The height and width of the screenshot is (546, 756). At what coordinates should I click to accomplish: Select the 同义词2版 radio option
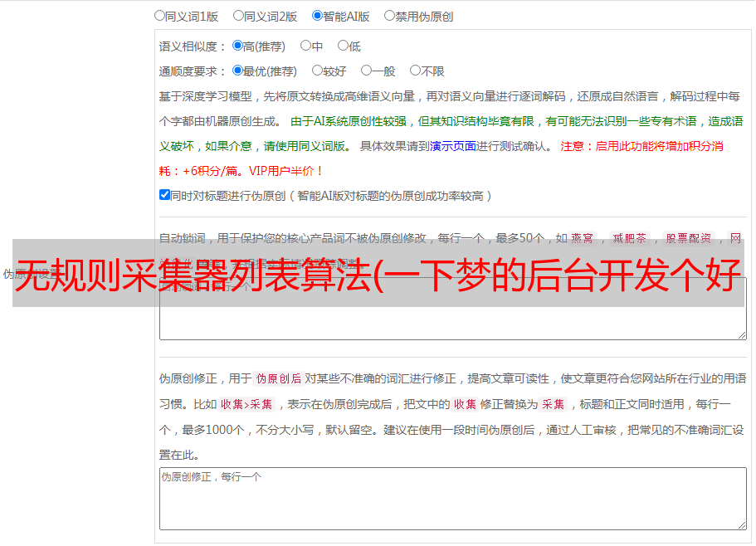[238, 16]
